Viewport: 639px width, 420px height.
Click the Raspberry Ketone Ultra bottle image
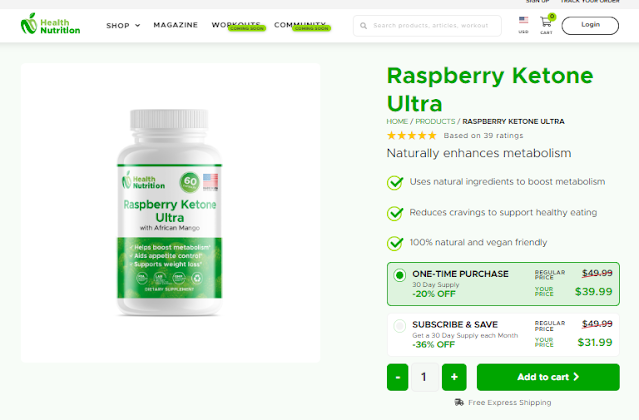pos(170,213)
